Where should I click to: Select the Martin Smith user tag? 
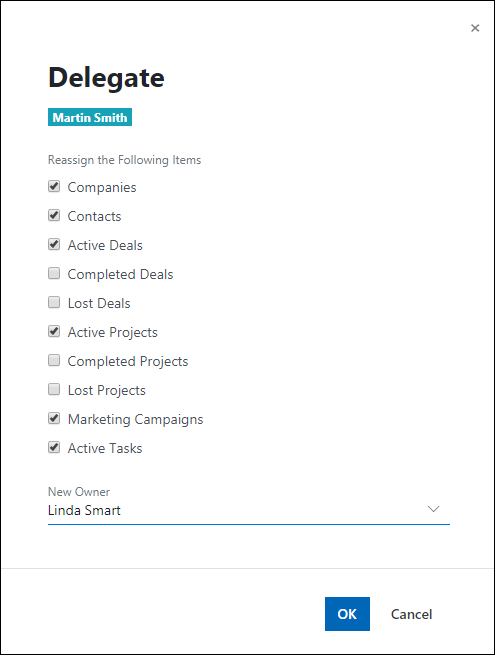pyautogui.click(x=90, y=117)
